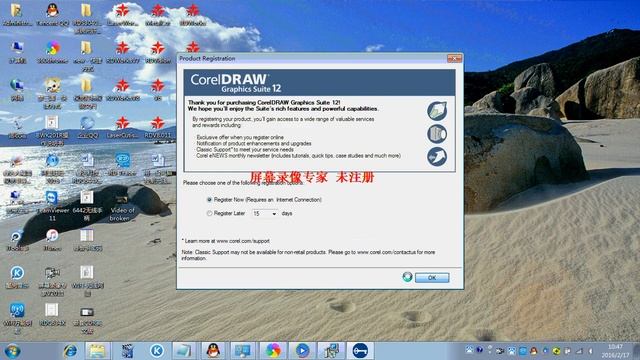Click the QQ penguin icon in system tray
The width and height of the screenshot is (640, 360).
click(x=533, y=351)
